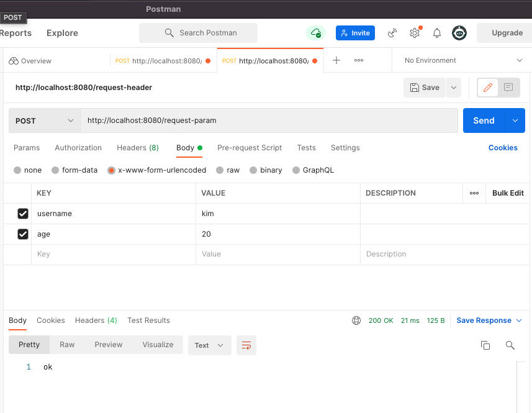Open column options ellipsis in table header
This screenshot has height=413, width=532.
pyautogui.click(x=474, y=193)
